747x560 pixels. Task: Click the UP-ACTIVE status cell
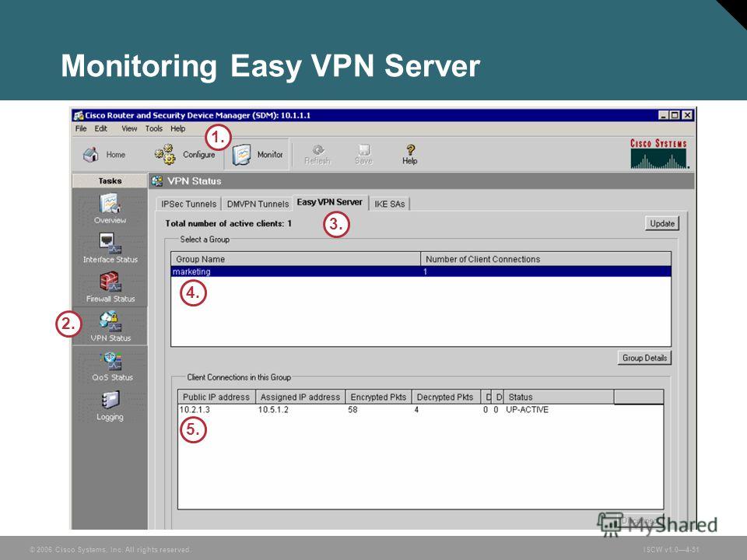[x=528, y=410]
